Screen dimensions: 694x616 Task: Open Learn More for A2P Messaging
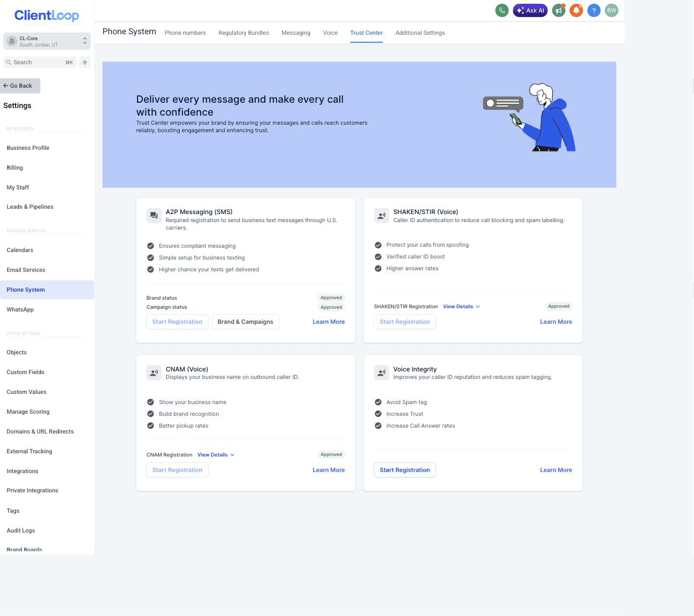[329, 322]
